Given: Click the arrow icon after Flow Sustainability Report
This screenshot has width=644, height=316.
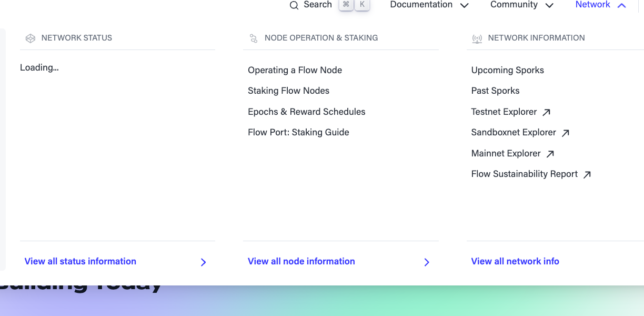Looking at the screenshot, I should coord(587,174).
